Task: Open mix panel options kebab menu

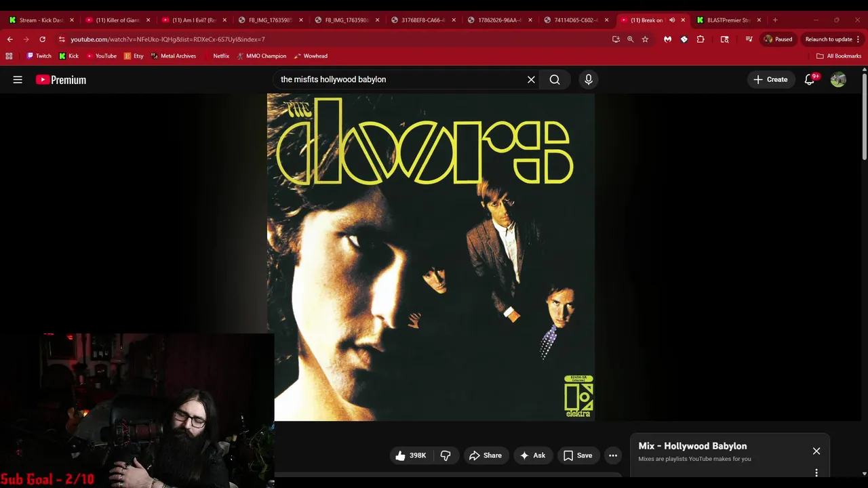Action: 816,472
